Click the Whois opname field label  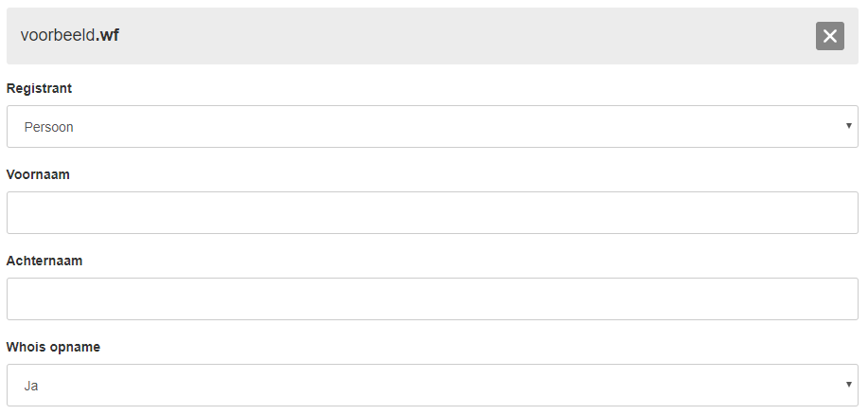tap(53, 347)
